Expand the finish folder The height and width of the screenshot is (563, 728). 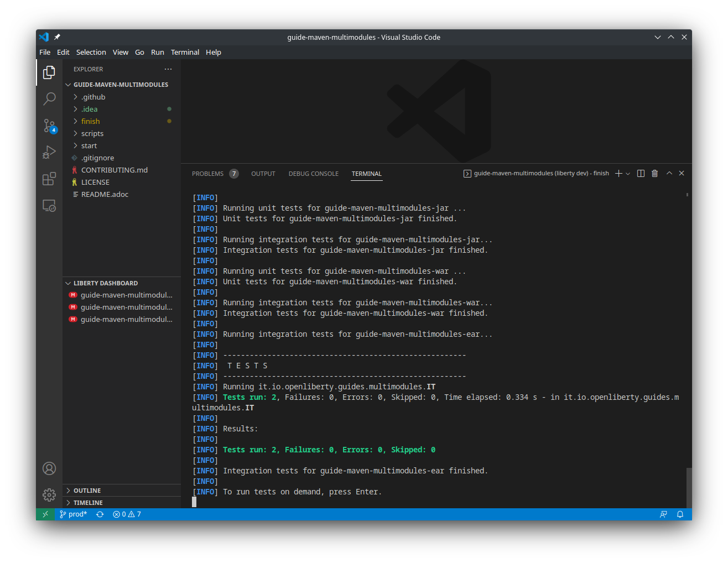click(122, 121)
